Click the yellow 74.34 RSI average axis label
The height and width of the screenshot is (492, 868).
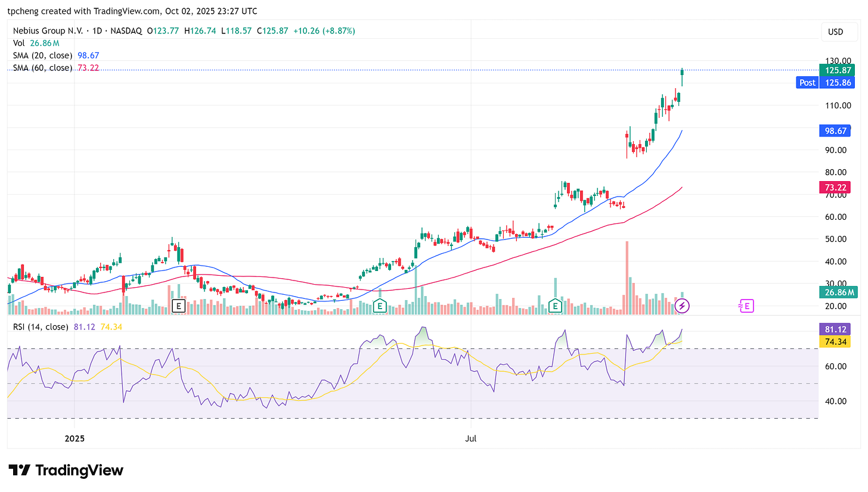(834, 341)
